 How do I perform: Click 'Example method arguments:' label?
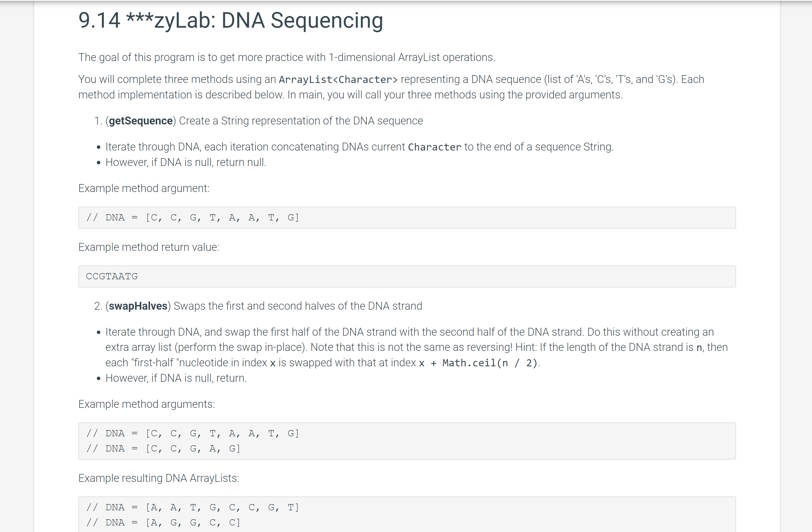tap(147, 404)
